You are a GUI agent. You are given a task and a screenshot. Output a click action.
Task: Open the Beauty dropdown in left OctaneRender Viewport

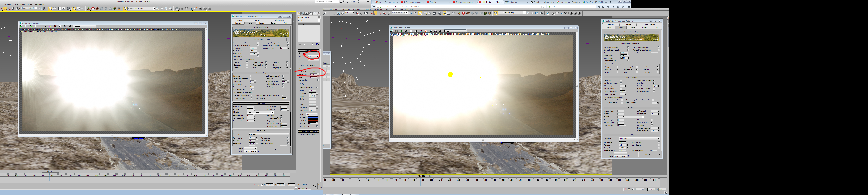(x=84, y=26)
